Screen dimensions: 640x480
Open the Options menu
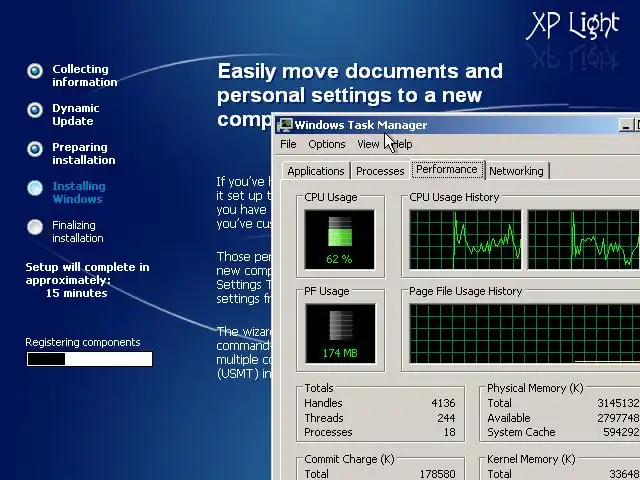pos(327,144)
